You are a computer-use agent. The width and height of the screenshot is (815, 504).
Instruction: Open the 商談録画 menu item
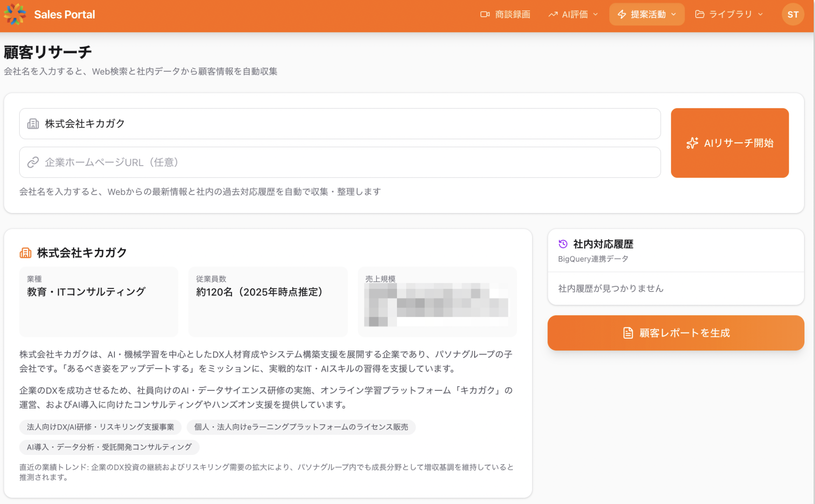click(x=512, y=14)
